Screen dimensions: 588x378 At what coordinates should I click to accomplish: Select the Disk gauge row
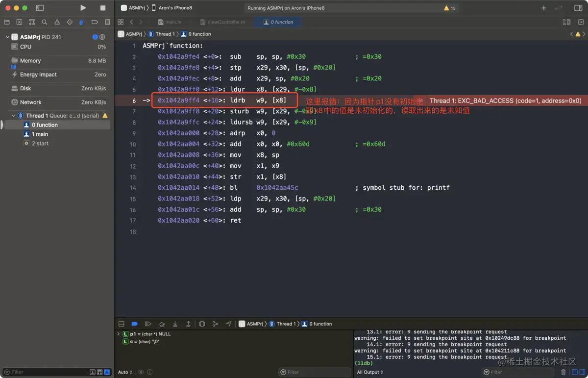pos(57,88)
